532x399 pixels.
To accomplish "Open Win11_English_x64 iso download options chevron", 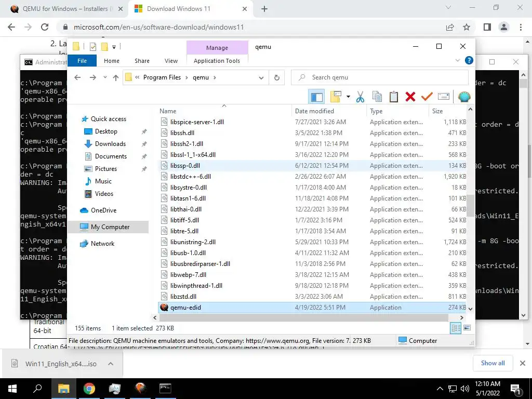I will click(110, 364).
